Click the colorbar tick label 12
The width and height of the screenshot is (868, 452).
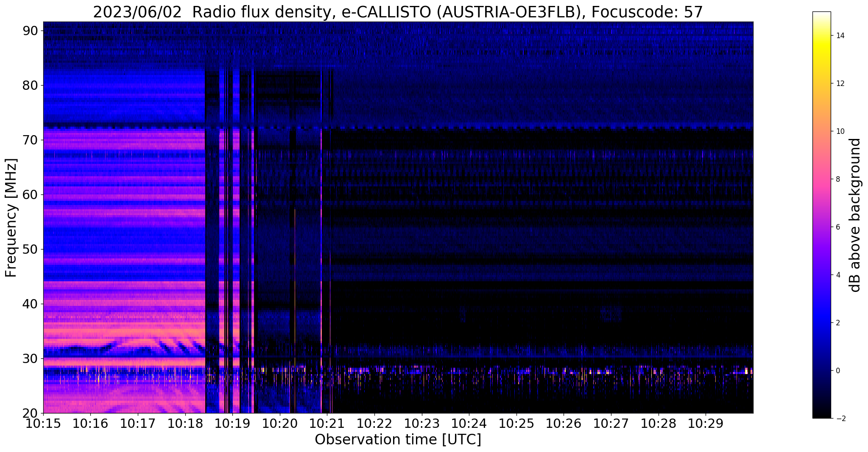pos(840,83)
